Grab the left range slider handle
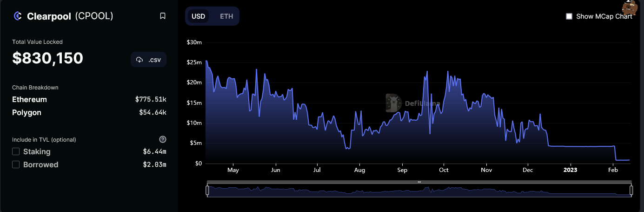Screen dimensions: 644x212 207,190
